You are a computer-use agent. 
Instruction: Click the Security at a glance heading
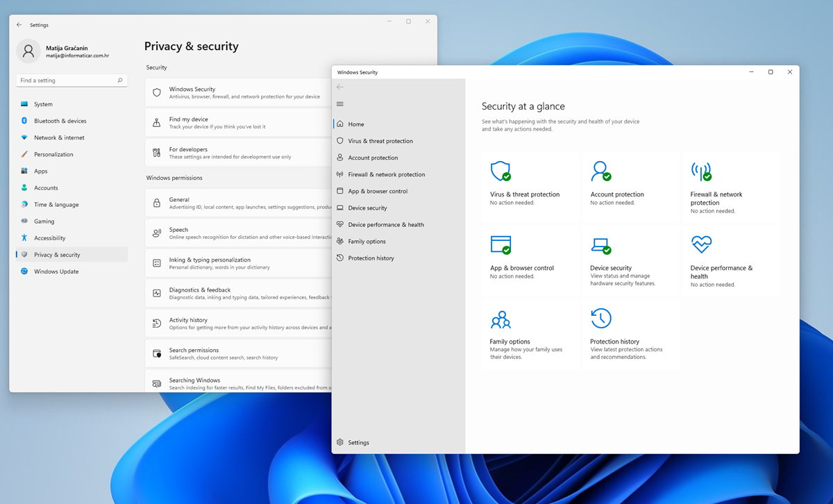523,106
